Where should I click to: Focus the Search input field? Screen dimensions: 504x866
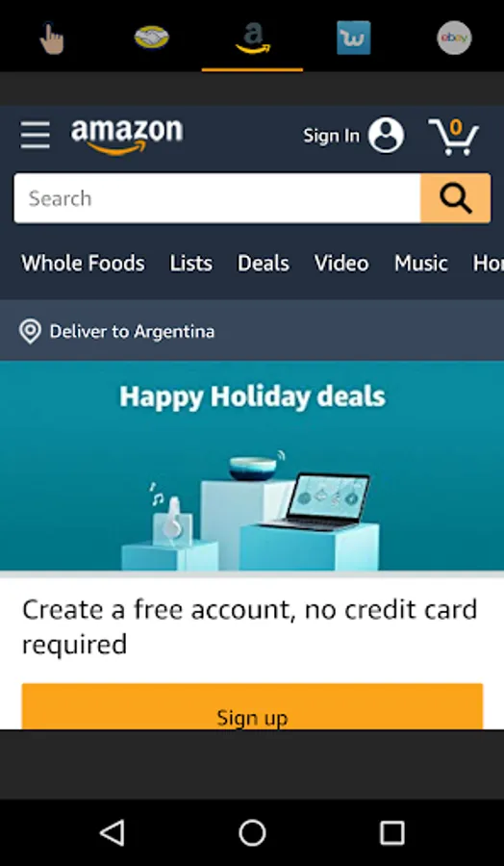(217, 198)
